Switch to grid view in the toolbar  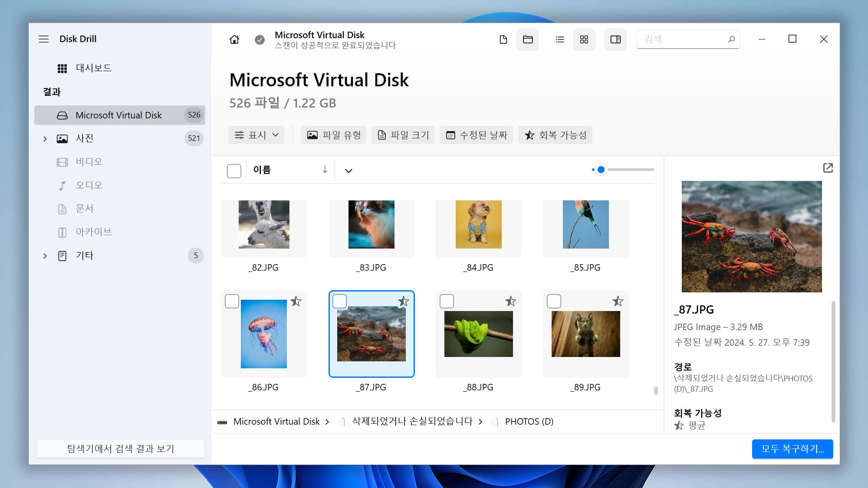coord(584,39)
